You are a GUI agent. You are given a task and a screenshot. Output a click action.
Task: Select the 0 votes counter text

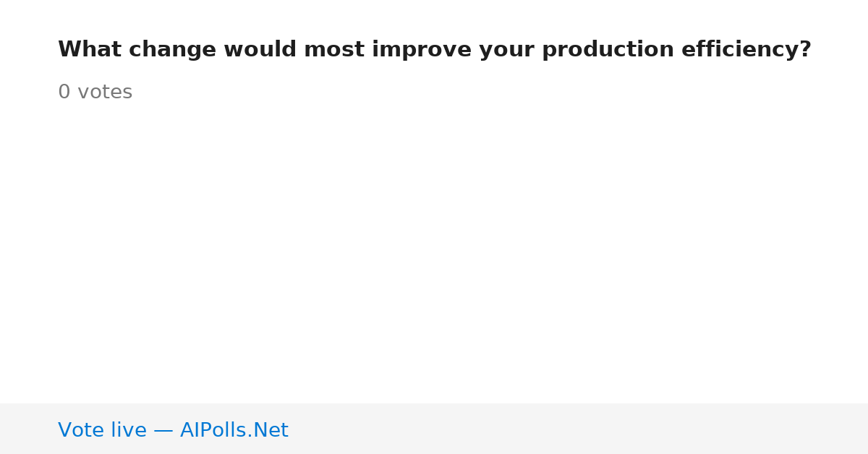(x=95, y=93)
